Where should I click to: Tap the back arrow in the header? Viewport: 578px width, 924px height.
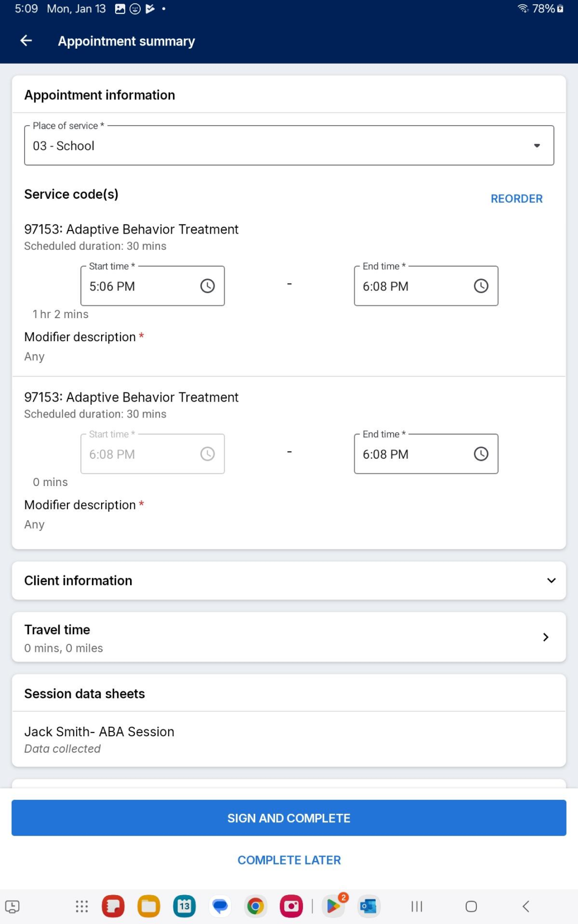click(x=26, y=41)
